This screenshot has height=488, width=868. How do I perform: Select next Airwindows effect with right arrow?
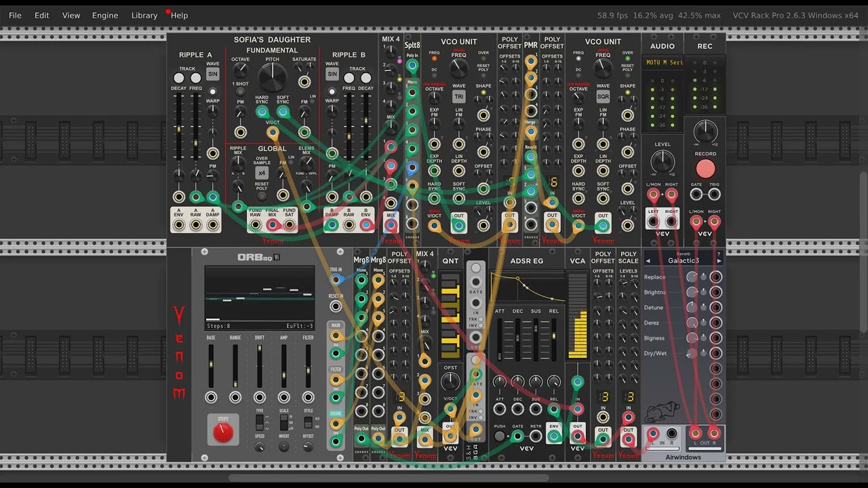(719, 261)
